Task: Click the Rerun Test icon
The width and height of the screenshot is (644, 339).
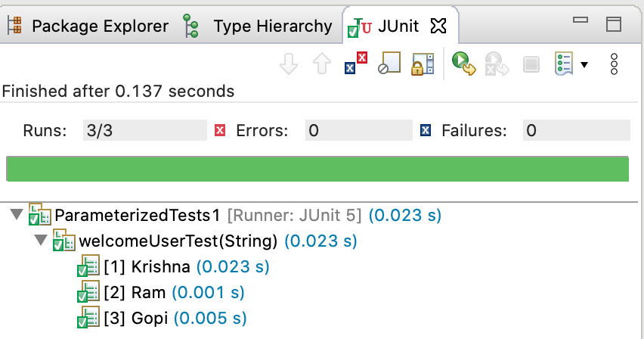Action: tap(463, 64)
